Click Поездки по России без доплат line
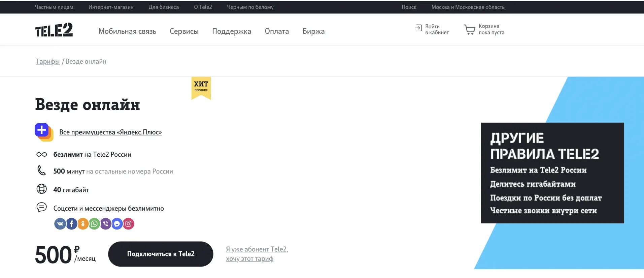The image size is (644, 278). pos(546,198)
